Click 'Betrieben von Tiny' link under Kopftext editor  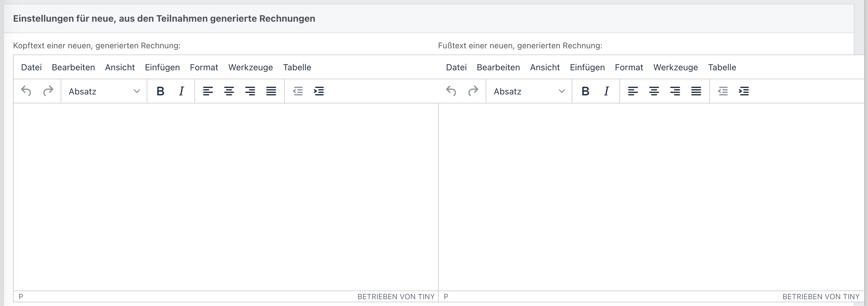(x=396, y=297)
